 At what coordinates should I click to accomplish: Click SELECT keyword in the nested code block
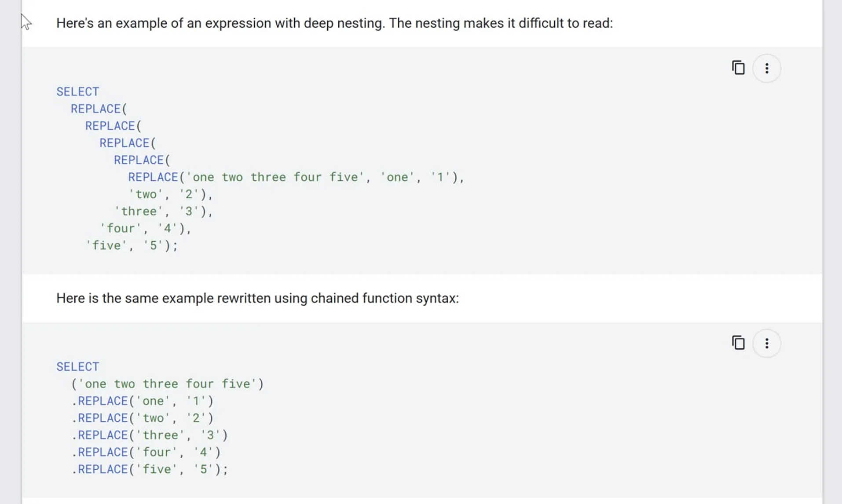(x=77, y=91)
